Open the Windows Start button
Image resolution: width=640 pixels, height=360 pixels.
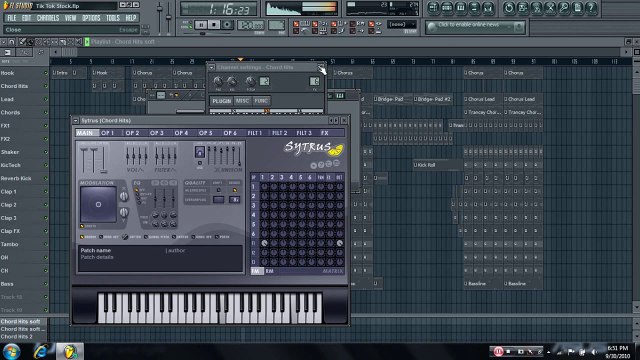point(11,351)
